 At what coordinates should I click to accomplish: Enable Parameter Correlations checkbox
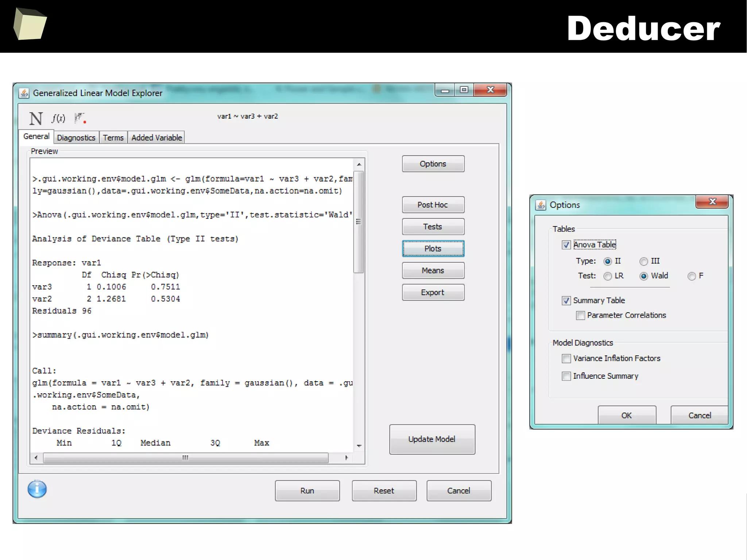pyautogui.click(x=580, y=315)
